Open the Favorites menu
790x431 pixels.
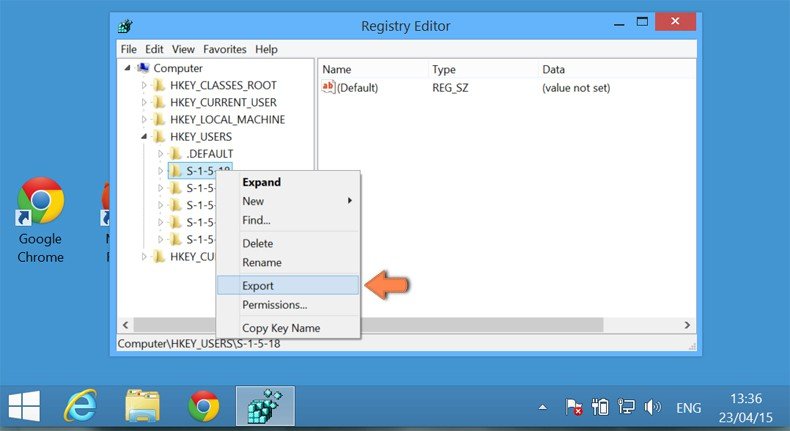click(x=225, y=49)
